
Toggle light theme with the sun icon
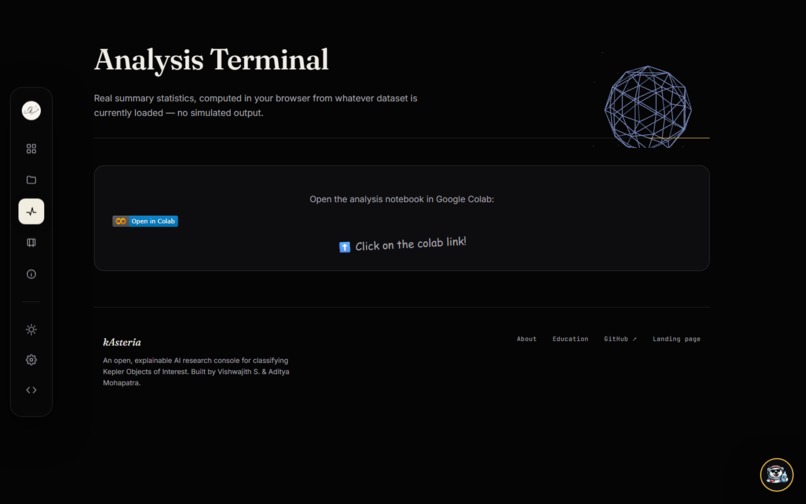31,330
